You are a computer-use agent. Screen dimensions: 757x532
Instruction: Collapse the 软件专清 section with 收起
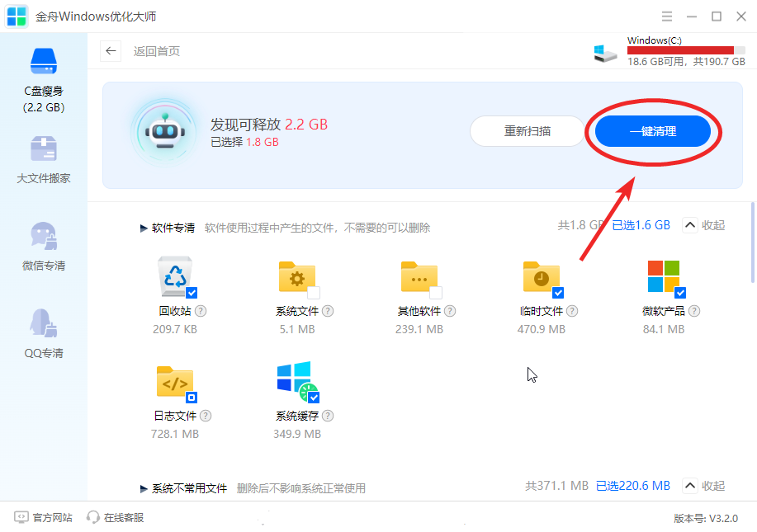pos(704,225)
